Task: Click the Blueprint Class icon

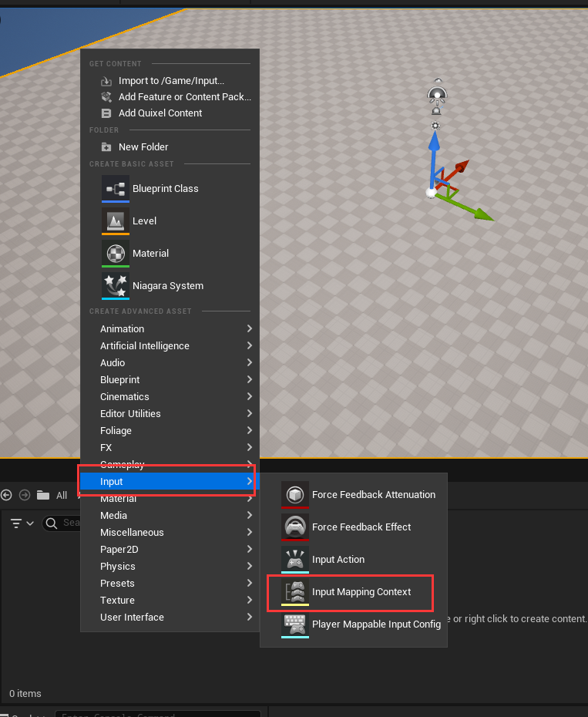Action: [x=116, y=189]
